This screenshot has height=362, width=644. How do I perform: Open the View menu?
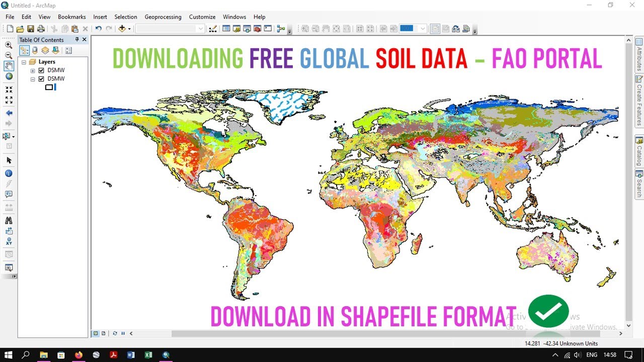pyautogui.click(x=44, y=17)
